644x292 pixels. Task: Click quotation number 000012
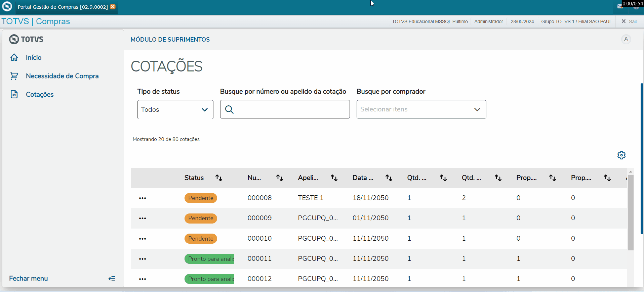click(259, 279)
